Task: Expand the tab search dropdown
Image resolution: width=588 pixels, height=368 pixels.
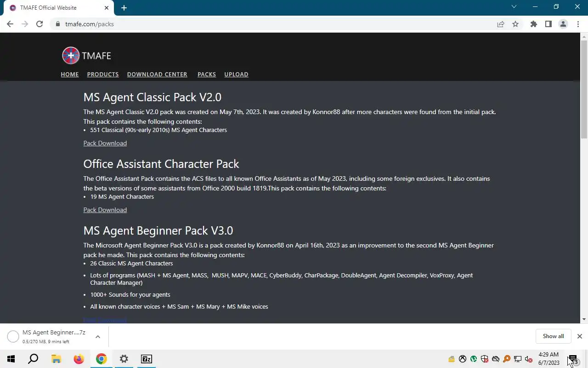Action: (x=514, y=7)
